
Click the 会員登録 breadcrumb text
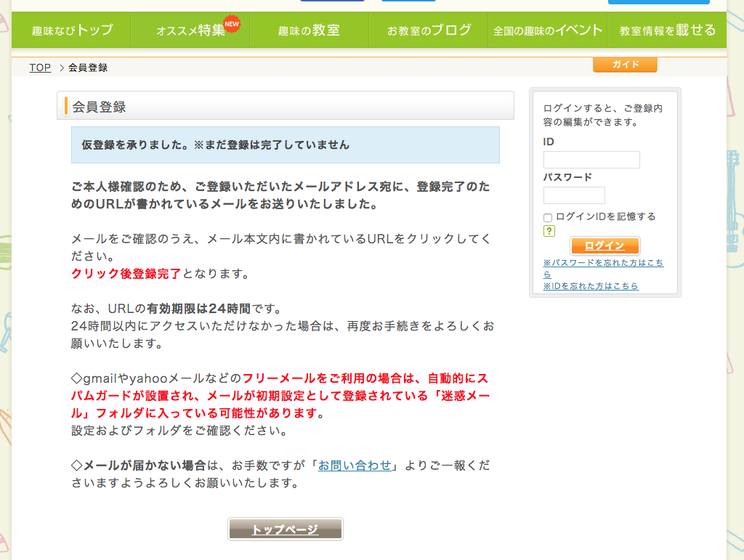click(88, 68)
